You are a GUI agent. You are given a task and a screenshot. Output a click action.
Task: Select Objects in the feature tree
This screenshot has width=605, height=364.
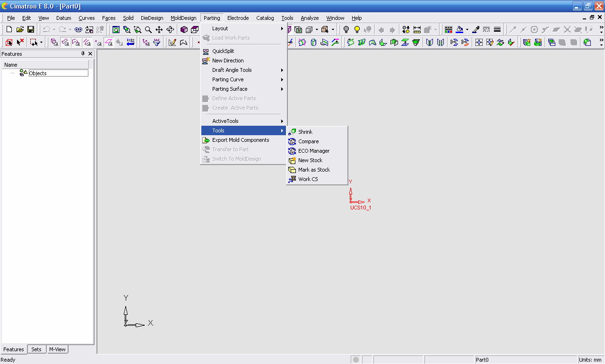coord(38,73)
